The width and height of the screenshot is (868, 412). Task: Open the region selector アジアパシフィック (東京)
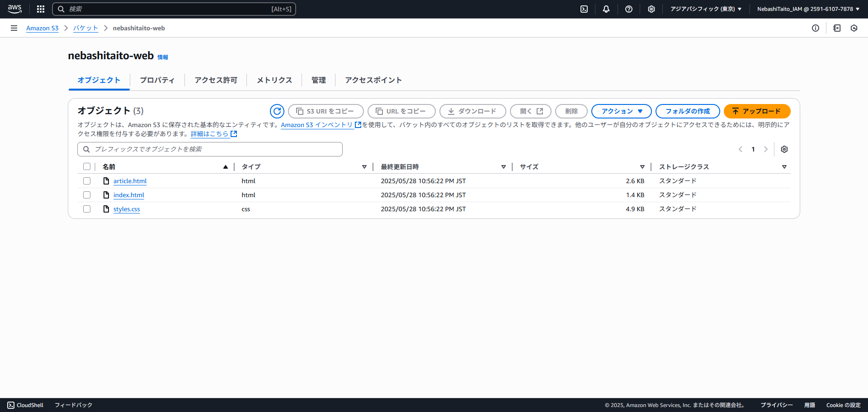[705, 9]
